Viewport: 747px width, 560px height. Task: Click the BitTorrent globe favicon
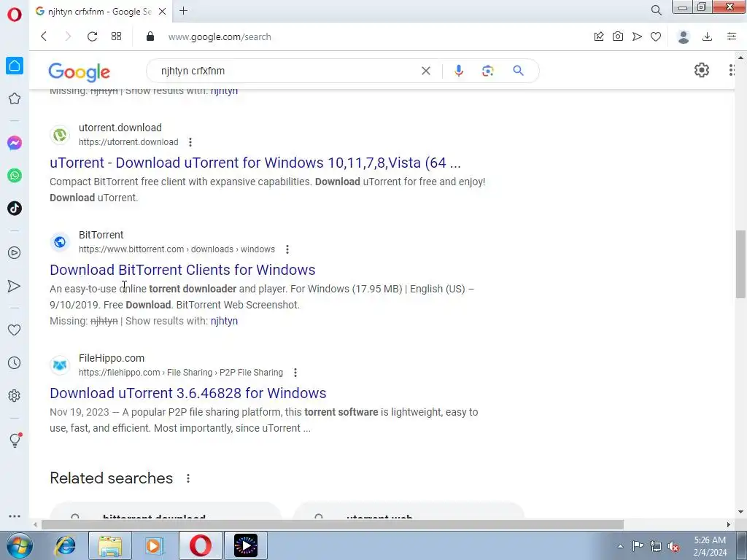[x=60, y=242]
